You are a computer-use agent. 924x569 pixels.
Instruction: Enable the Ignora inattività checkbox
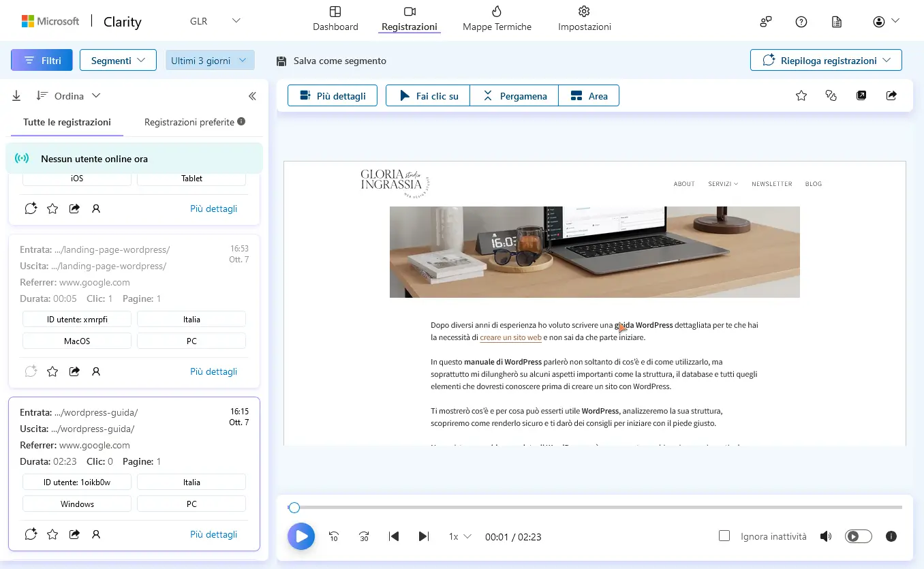coord(724,536)
